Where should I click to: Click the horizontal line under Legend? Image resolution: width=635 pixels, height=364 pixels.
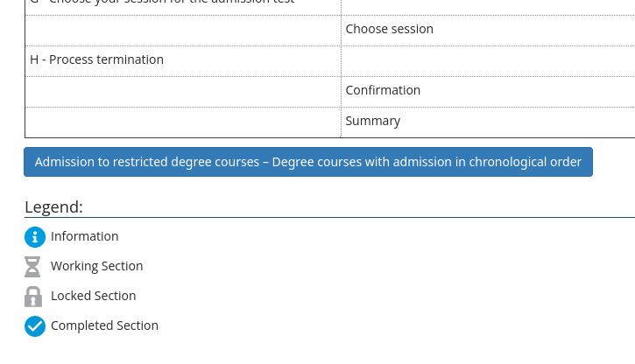(x=350, y=217)
